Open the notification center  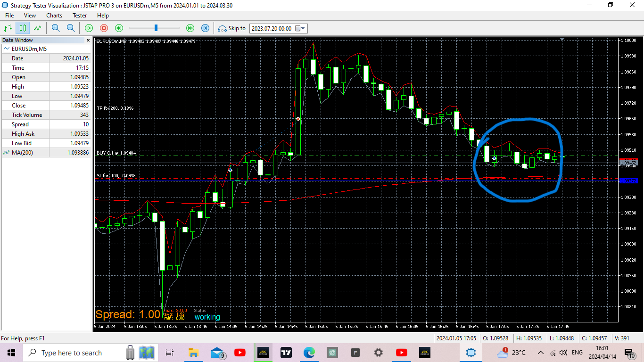click(x=629, y=353)
